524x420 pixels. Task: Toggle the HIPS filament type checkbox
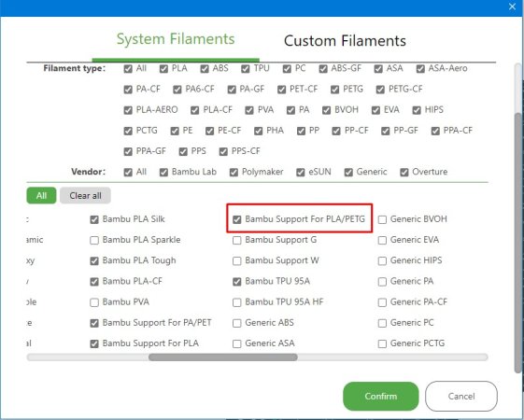click(x=417, y=110)
